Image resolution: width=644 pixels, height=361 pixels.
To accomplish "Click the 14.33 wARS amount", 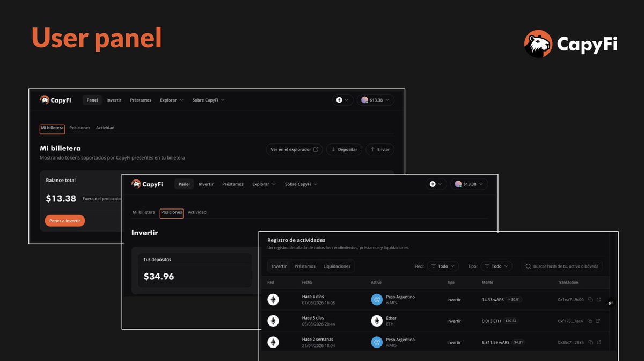I will (493, 300).
